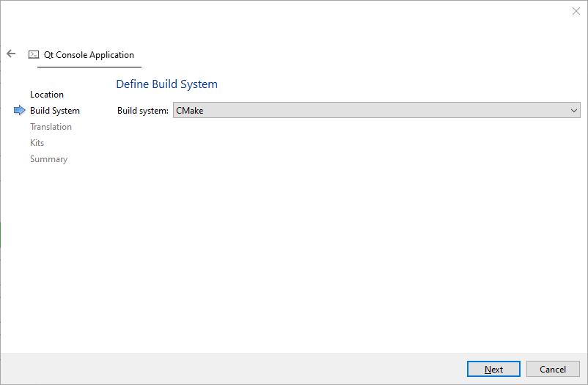Click the Define Build System heading
588x385 pixels.
tap(167, 84)
